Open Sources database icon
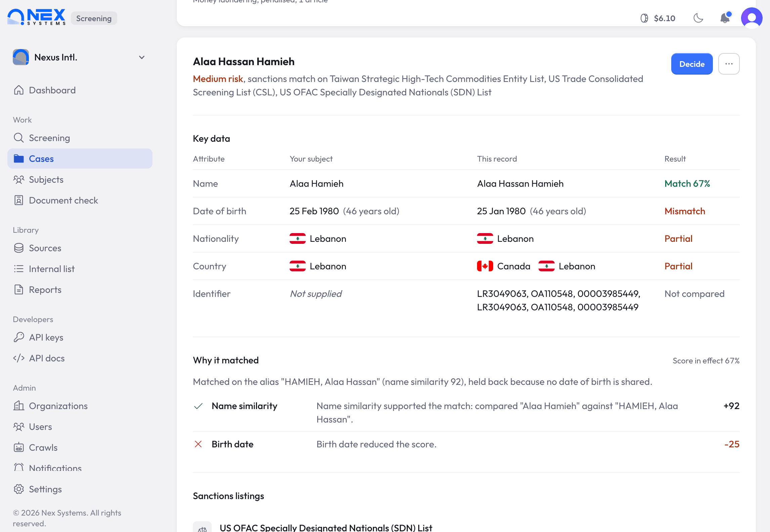The height and width of the screenshot is (532, 770). tap(19, 248)
